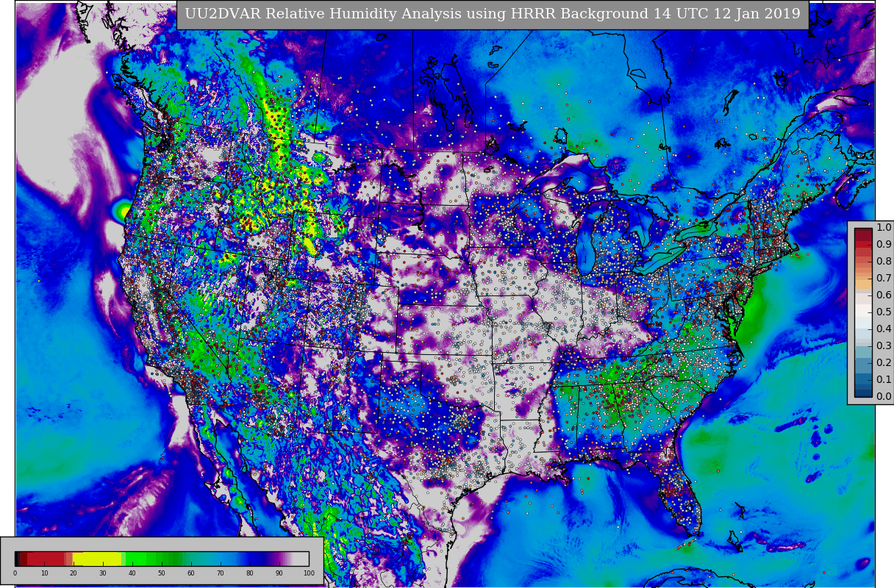Click the 20 tick label on humidity colorbar

point(74,573)
